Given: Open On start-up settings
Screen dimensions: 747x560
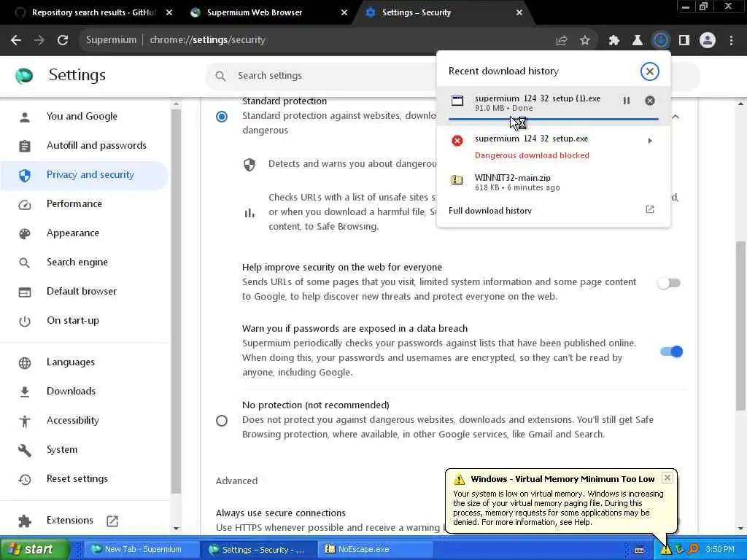Looking at the screenshot, I should (x=73, y=321).
